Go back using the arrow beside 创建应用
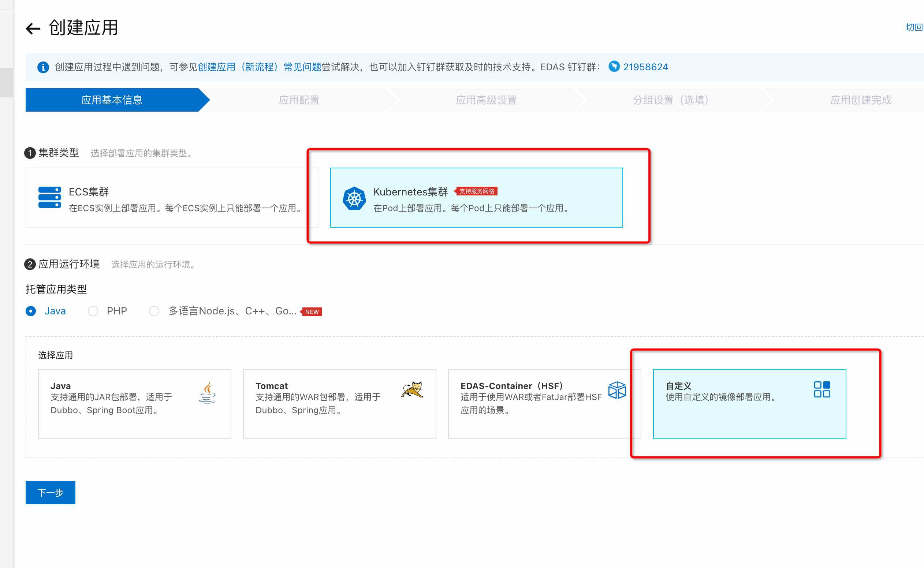Image resolution: width=924 pixels, height=568 pixels. pos(33,29)
